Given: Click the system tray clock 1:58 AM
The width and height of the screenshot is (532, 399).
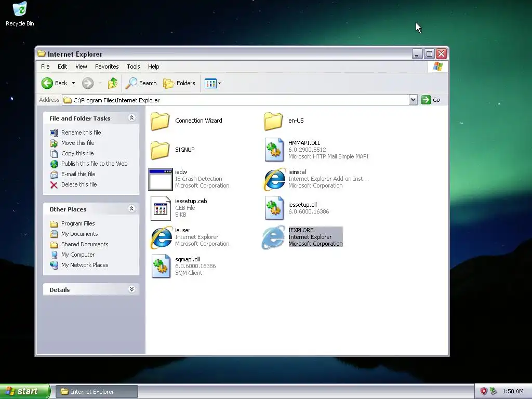Looking at the screenshot, I should [513, 391].
